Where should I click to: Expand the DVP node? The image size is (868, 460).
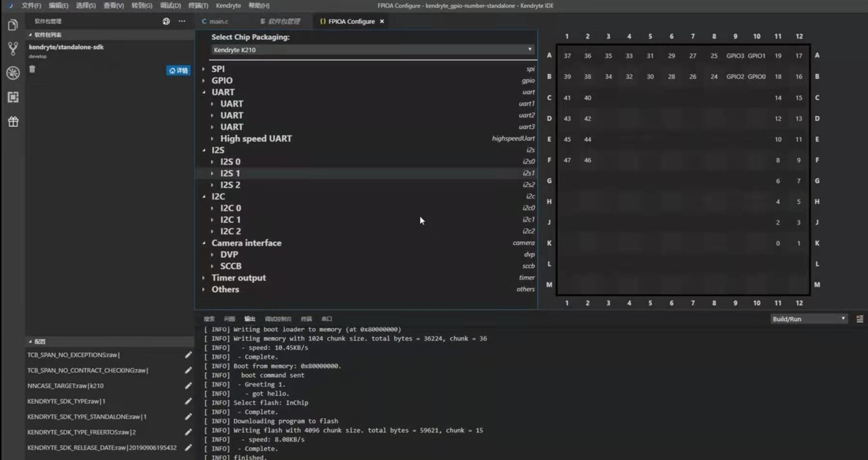pos(212,255)
